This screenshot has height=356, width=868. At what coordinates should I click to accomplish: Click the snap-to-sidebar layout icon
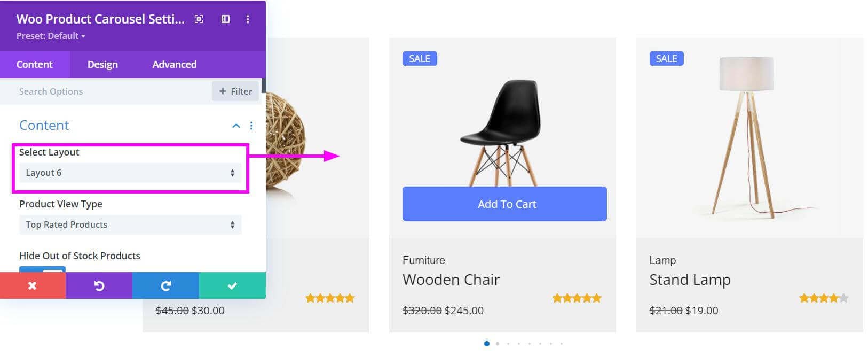point(225,19)
